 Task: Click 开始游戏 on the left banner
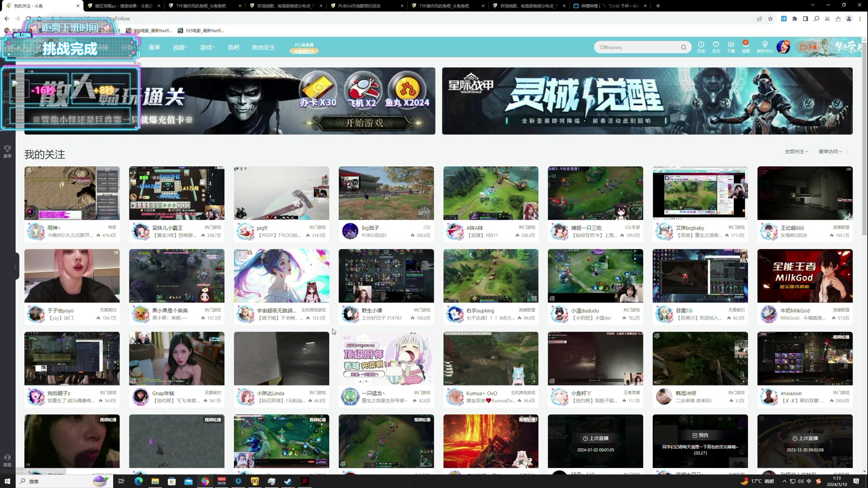coord(364,123)
